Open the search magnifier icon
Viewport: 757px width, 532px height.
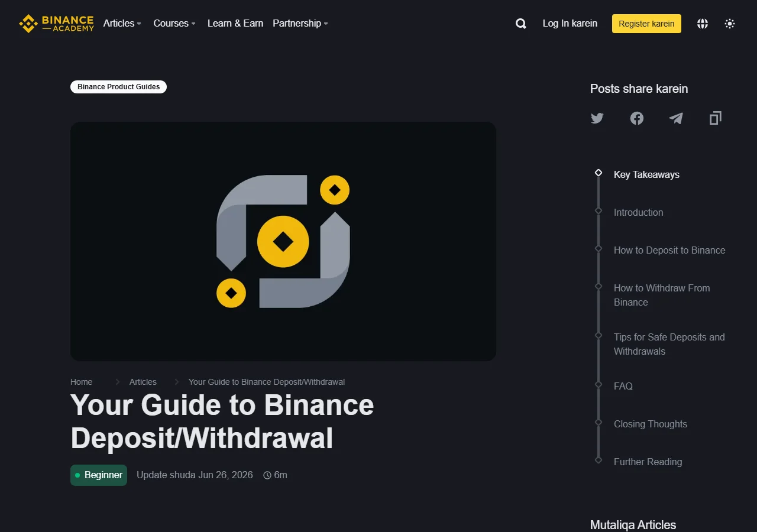pyautogui.click(x=521, y=24)
